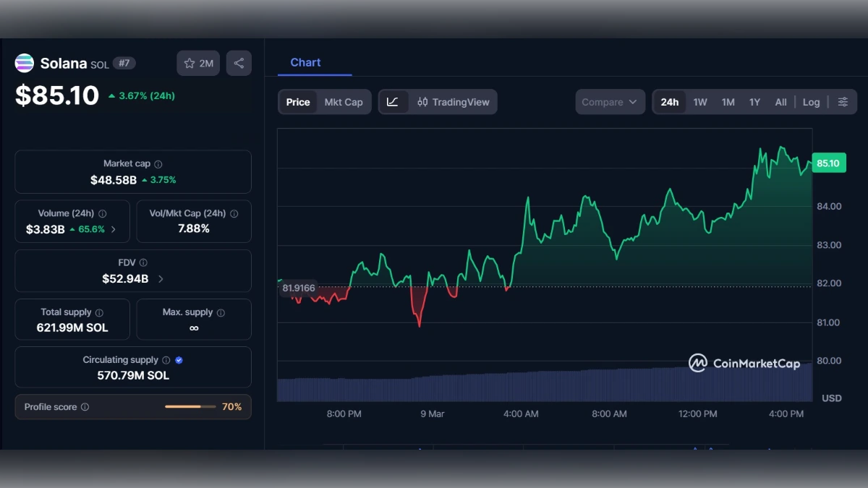Toggle the Price view button
Image resolution: width=868 pixels, height=488 pixels.
click(298, 102)
